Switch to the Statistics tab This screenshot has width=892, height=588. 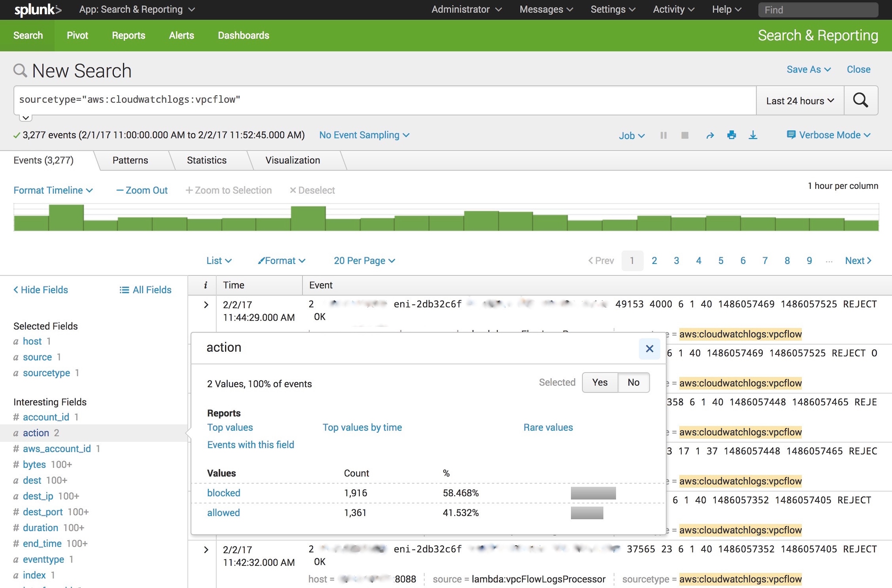tap(206, 159)
